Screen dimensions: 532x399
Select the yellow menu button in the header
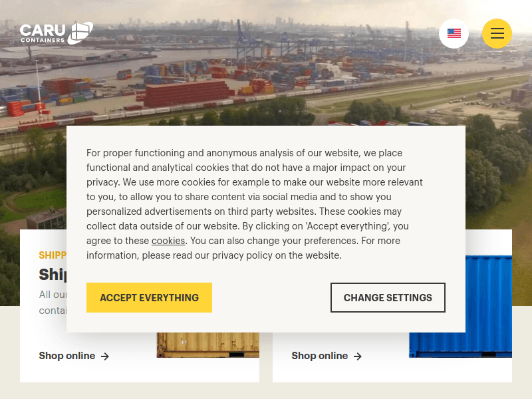(x=497, y=33)
